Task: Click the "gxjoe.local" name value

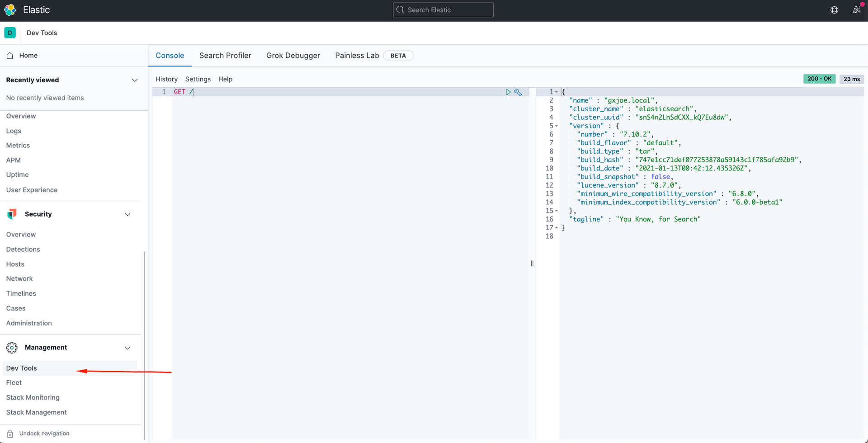Action: pyautogui.click(x=629, y=100)
